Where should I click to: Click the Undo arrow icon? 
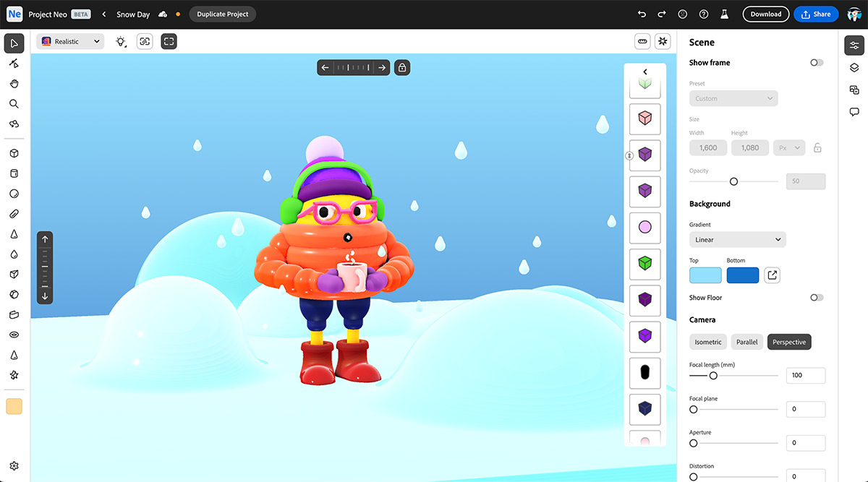pos(642,14)
